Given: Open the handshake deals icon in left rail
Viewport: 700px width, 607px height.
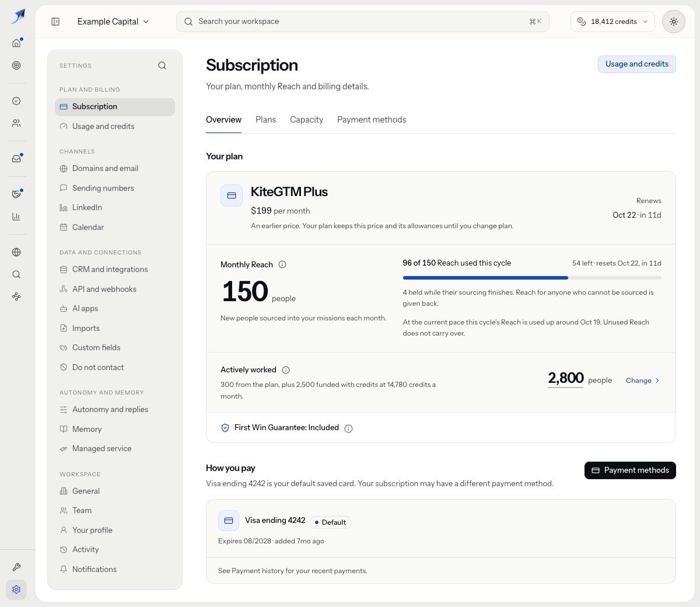Looking at the screenshot, I should tap(16, 194).
